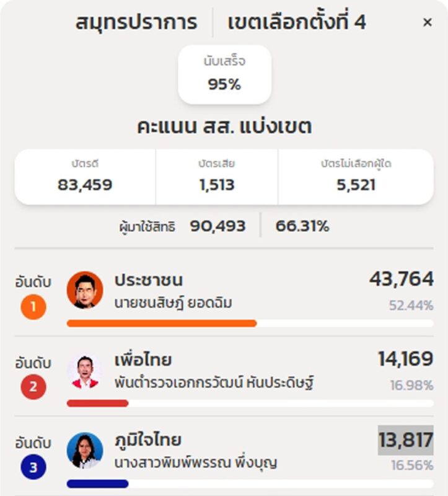Image resolution: width=448 pixels, height=496 pixels.
Task: Close the election results panel
Action: click(x=428, y=23)
